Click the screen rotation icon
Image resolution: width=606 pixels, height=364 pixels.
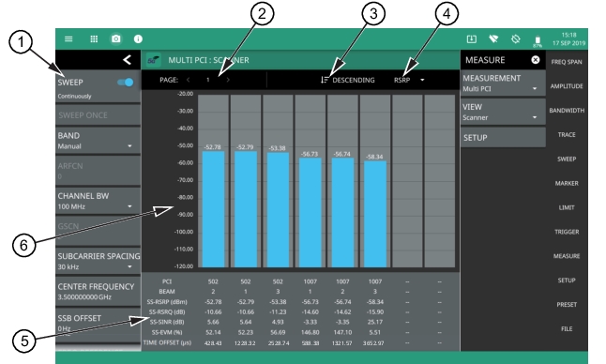tap(516, 39)
